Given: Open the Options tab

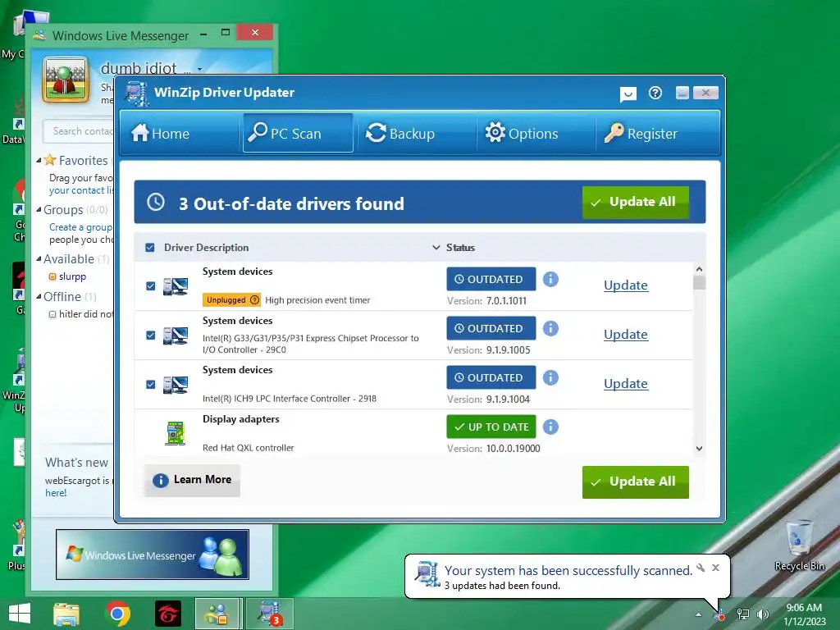Looking at the screenshot, I should pyautogui.click(x=535, y=133).
